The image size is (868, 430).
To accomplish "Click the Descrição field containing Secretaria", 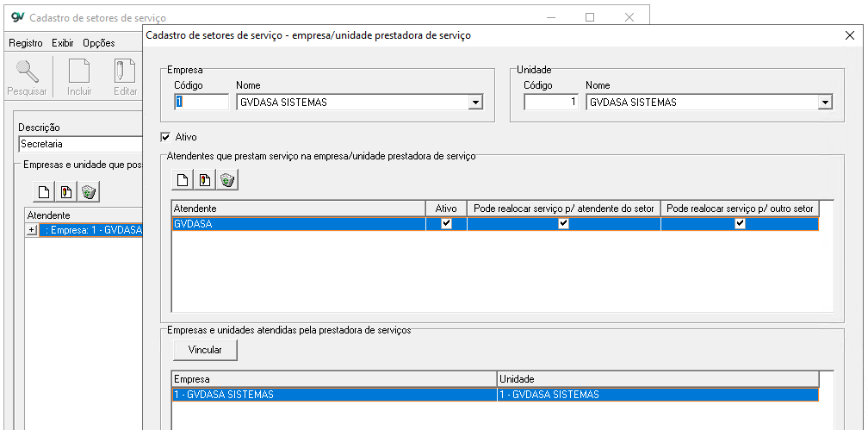I will pyautogui.click(x=81, y=144).
